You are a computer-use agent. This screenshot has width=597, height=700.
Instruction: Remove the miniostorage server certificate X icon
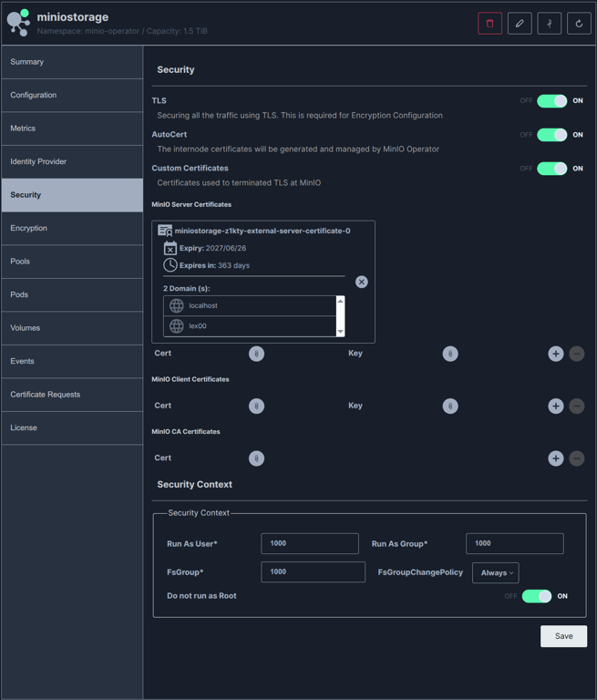(x=362, y=282)
